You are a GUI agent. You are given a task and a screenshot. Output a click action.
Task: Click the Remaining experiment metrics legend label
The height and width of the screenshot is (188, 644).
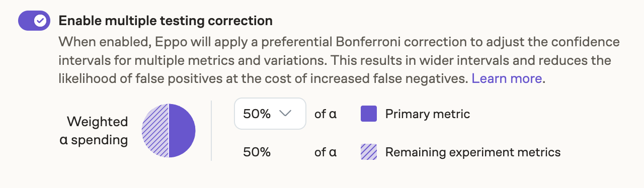pos(473,152)
